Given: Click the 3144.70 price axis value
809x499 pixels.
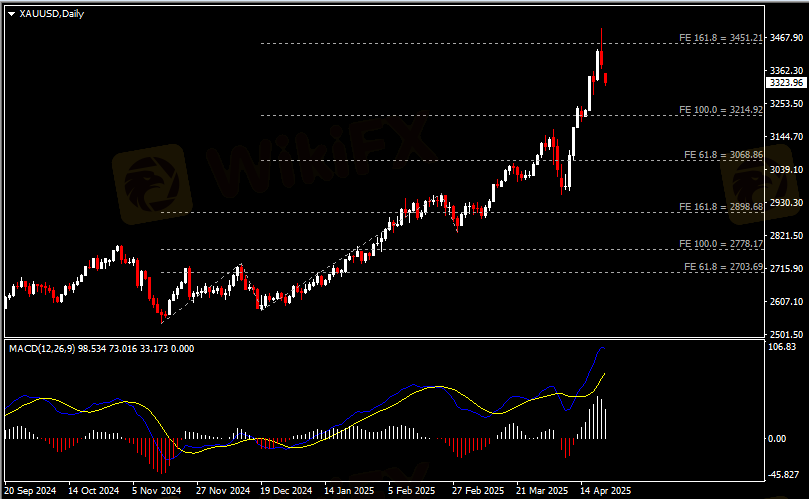Looking at the screenshot, I should 786,137.
